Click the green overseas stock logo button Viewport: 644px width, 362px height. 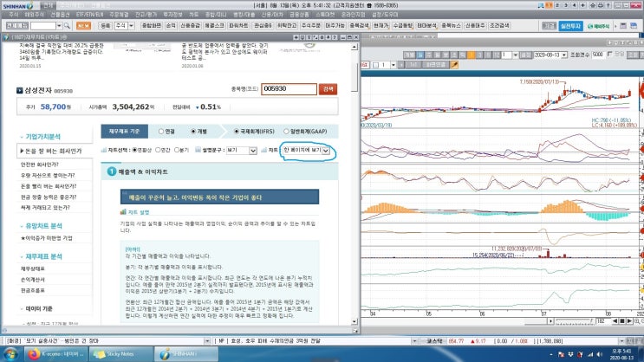599,26
